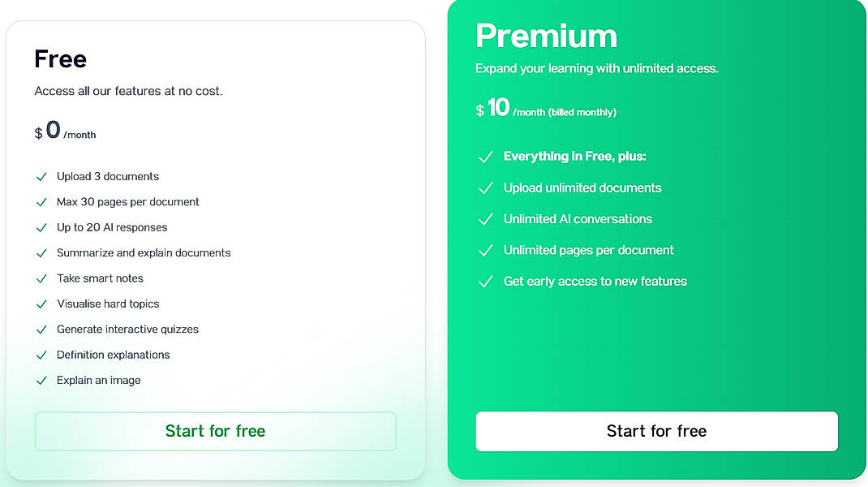Click the checkmark beside Visualise hard topics
The image size is (868, 487).
(x=41, y=304)
